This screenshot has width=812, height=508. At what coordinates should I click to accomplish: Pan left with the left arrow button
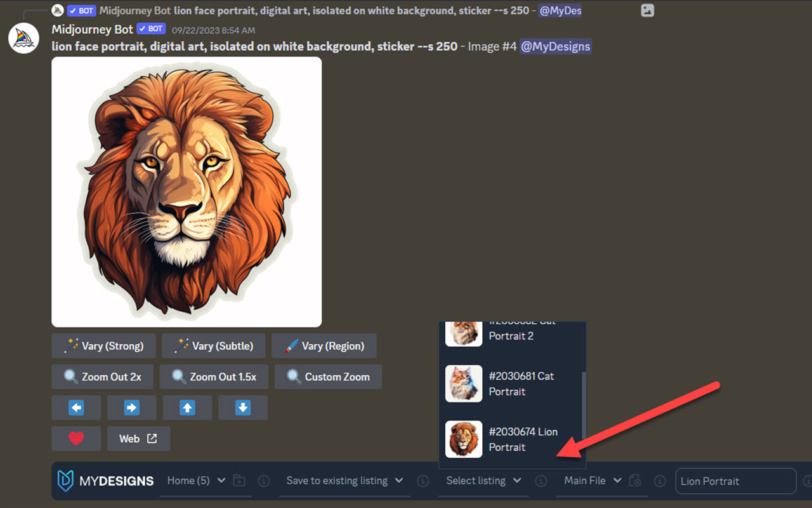click(x=76, y=408)
